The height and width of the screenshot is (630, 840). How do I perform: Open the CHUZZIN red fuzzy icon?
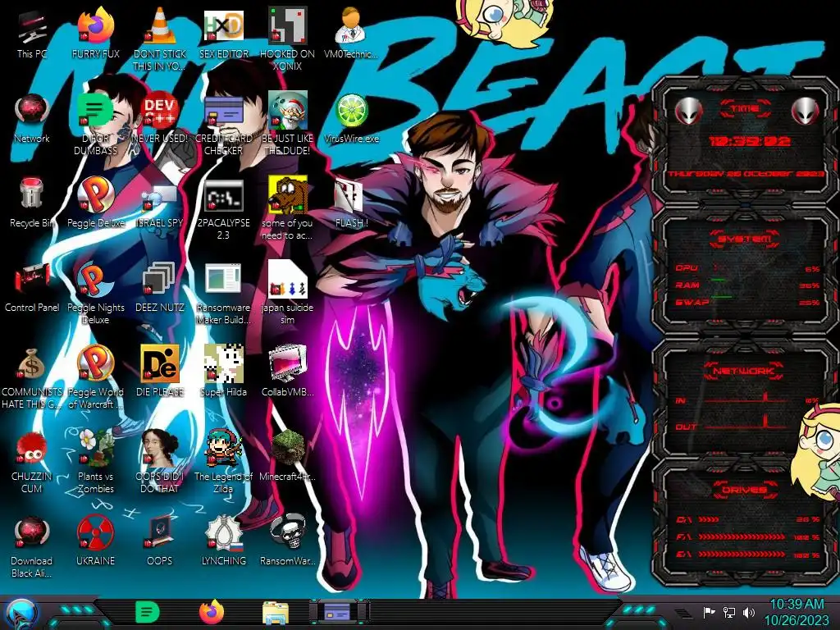coord(32,462)
